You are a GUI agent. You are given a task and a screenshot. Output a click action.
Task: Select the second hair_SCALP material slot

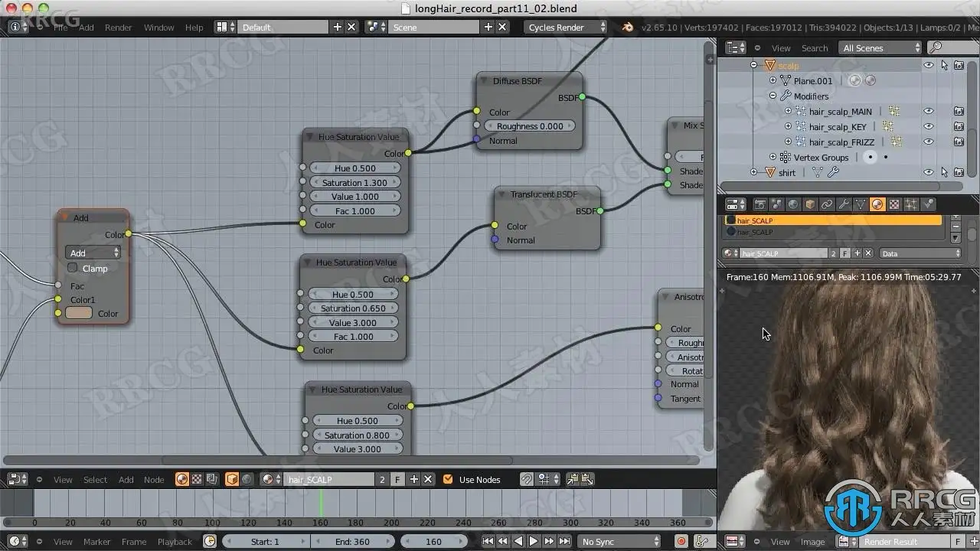click(833, 232)
